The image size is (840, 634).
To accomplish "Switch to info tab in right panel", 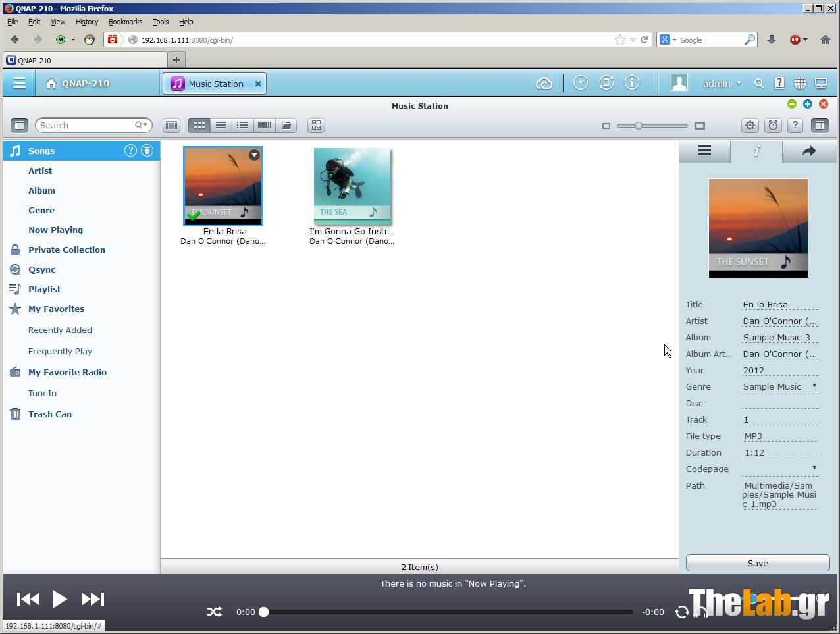I will tap(756, 151).
